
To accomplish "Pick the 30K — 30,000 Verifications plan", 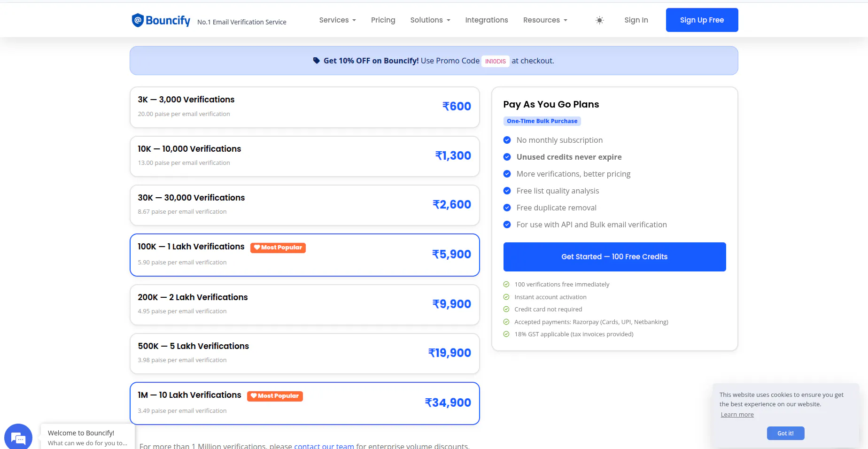I will point(305,205).
